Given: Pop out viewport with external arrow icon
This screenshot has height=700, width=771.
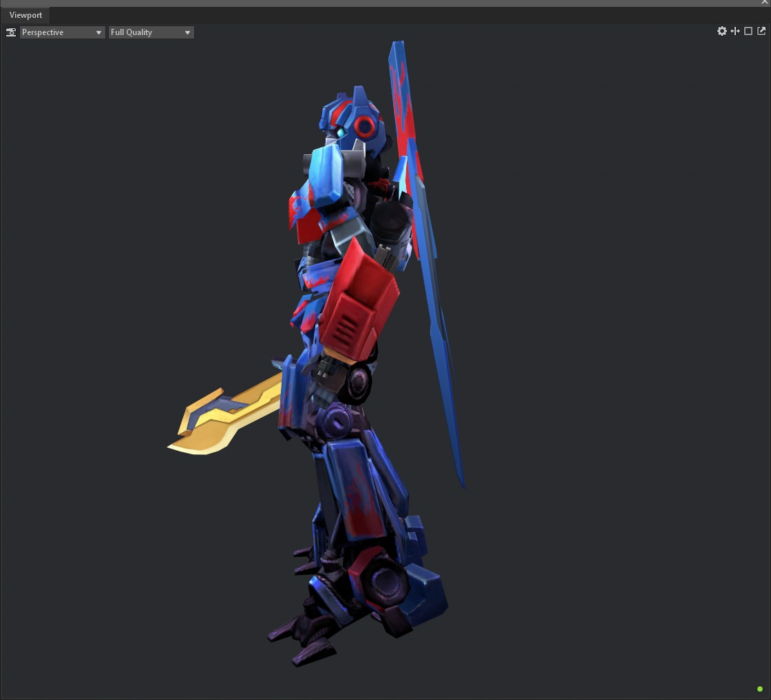Looking at the screenshot, I should coord(761,31).
